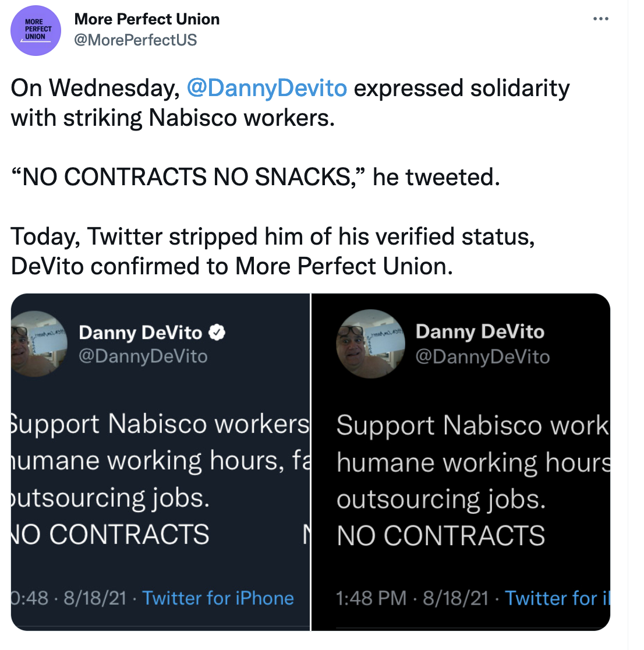
Task: Click the More Perfect Union profile avatar
Action: [36, 30]
